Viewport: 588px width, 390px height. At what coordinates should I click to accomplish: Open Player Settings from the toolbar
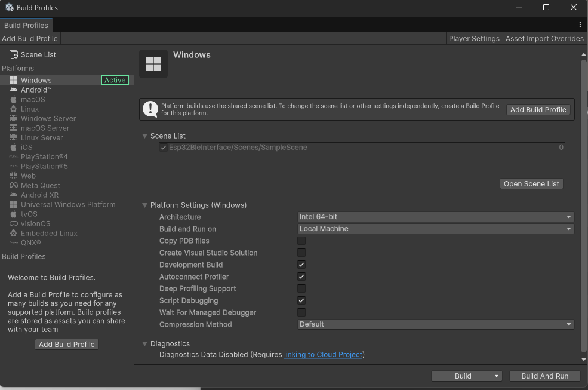point(473,38)
